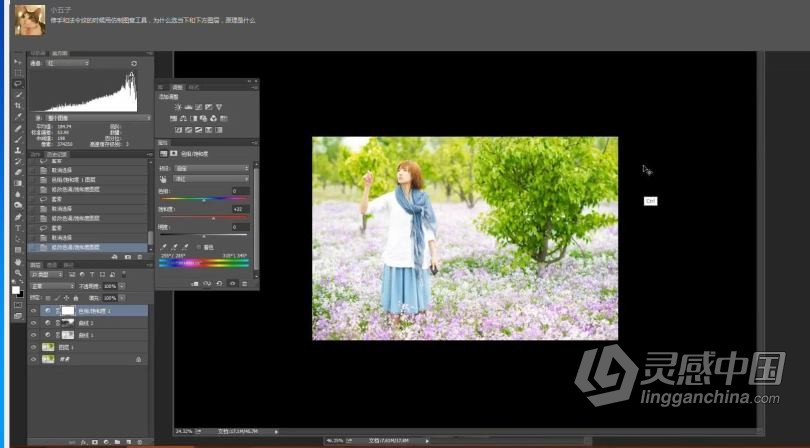The height and width of the screenshot is (448, 810).
Task: Select the Zoom tool
Action: [18, 273]
